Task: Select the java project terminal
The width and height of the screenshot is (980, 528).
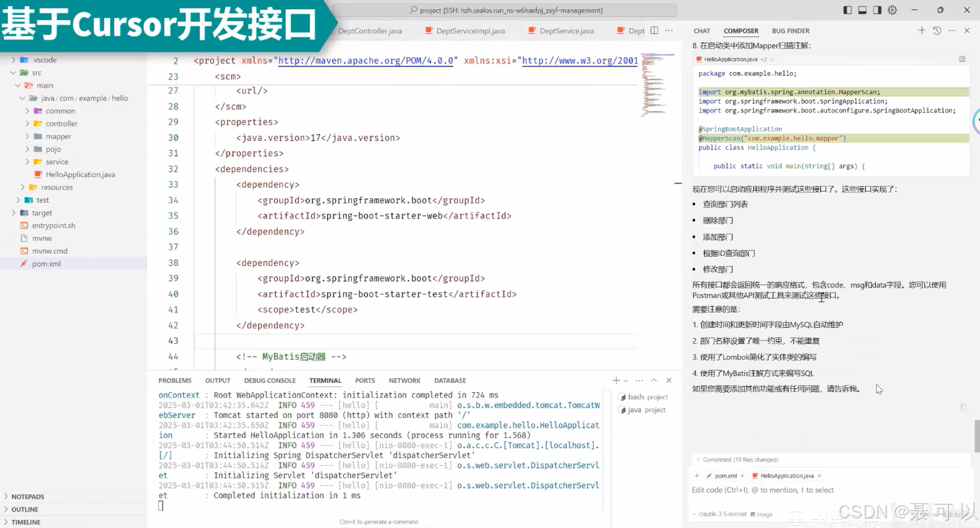Action: 642,410
